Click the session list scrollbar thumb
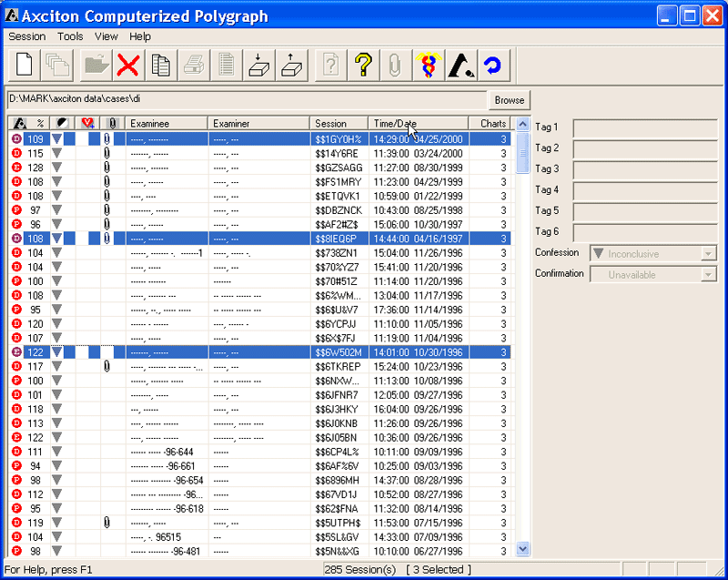The image size is (728, 580). click(522, 153)
